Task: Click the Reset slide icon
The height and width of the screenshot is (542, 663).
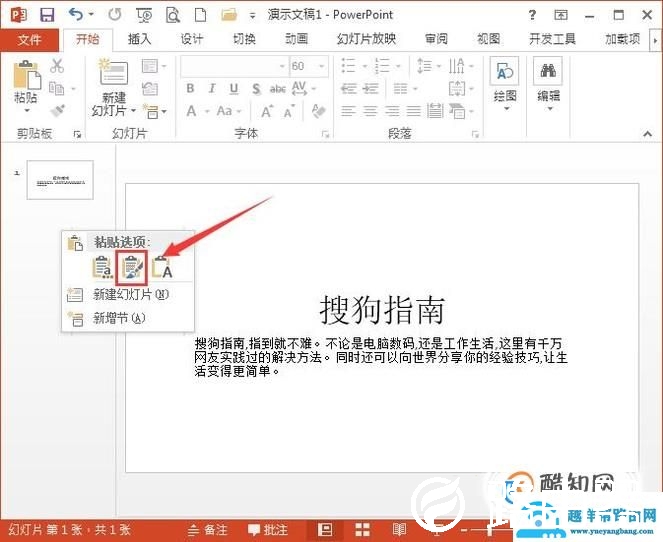Action: click(x=150, y=88)
